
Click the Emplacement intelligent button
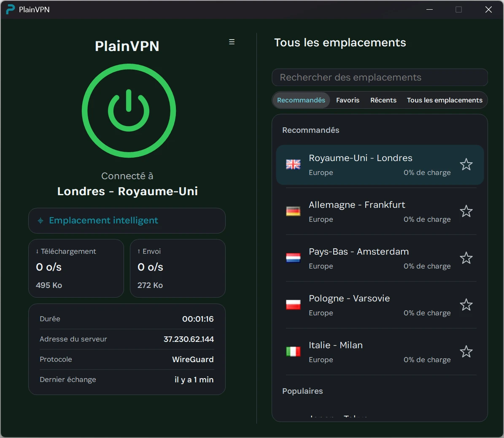(x=127, y=221)
